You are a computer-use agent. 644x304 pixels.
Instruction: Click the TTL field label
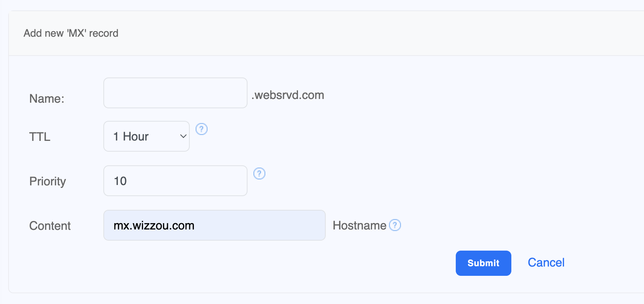[40, 137]
